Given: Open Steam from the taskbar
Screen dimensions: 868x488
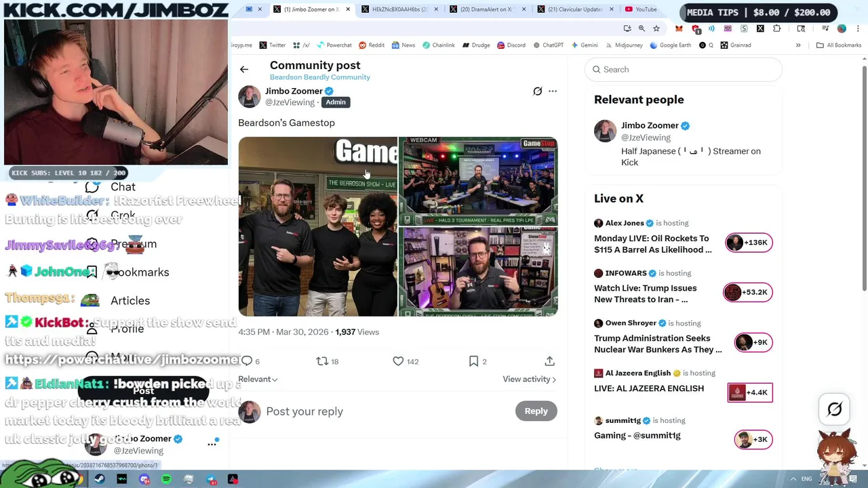Looking at the screenshot, I should tap(100, 479).
